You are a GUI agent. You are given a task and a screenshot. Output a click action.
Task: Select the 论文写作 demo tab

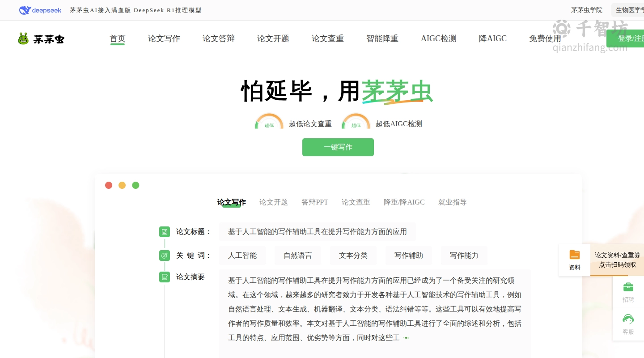[x=232, y=202]
